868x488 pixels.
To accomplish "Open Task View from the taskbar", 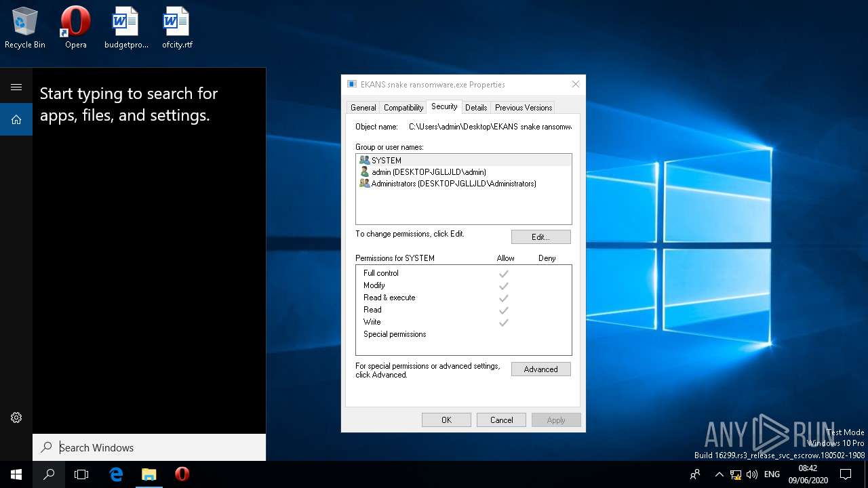I will (x=81, y=474).
